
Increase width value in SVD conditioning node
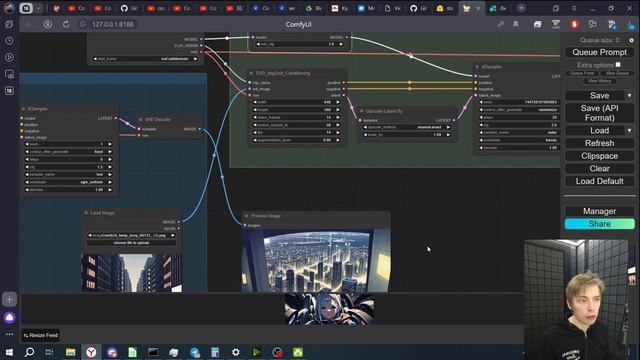coord(338,102)
